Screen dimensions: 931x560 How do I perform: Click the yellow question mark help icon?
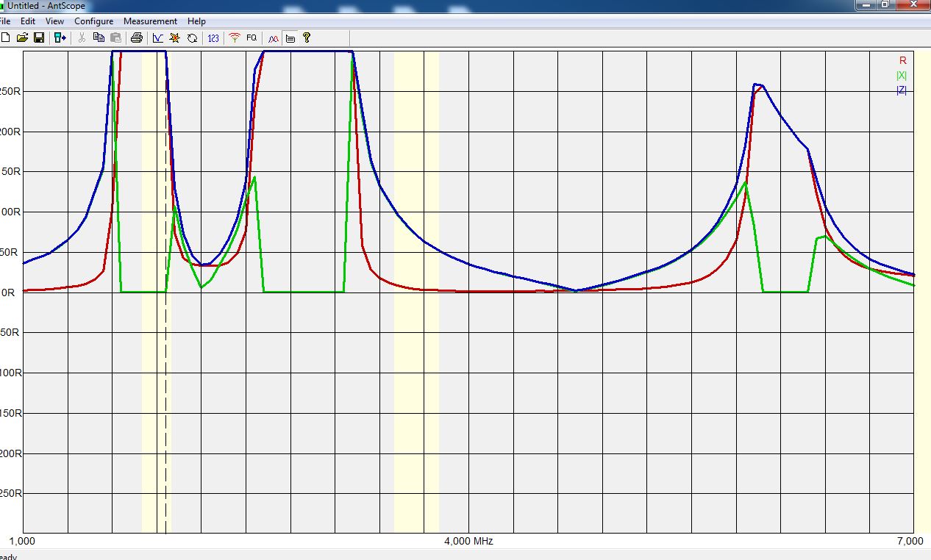pos(307,37)
